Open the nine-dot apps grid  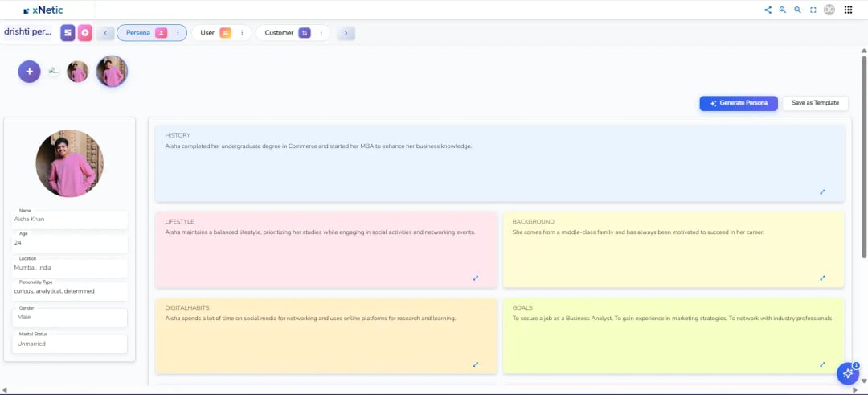point(848,10)
